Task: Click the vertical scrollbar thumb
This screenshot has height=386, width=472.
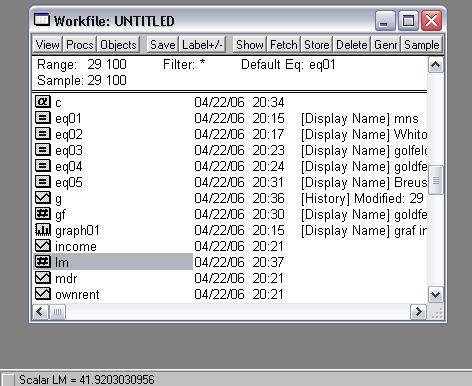Action: [435, 180]
